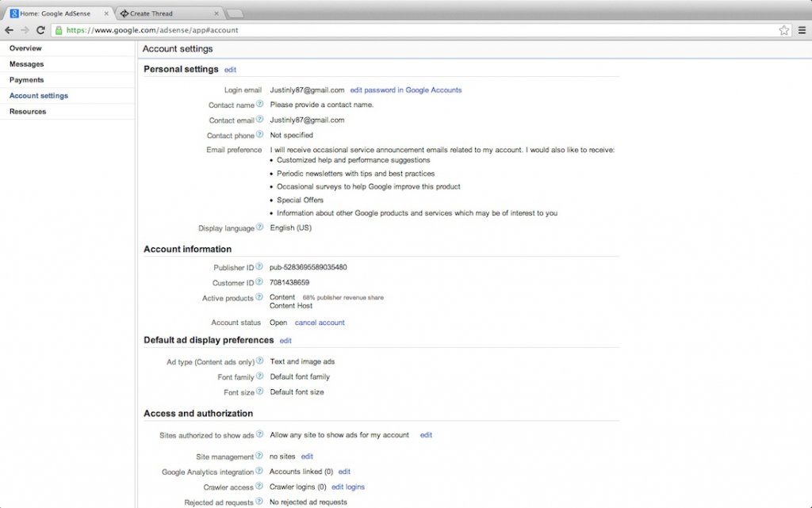This screenshot has height=508, width=812.
Task: Click the help icon next to Publisher ID
Action: point(259,266)
